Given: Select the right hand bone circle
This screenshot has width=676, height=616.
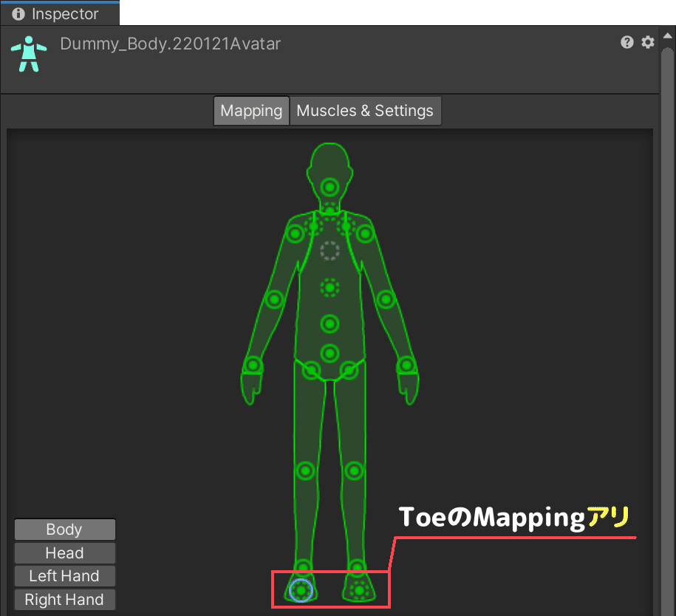Looking at the screenshot, I should click(407, 364).
